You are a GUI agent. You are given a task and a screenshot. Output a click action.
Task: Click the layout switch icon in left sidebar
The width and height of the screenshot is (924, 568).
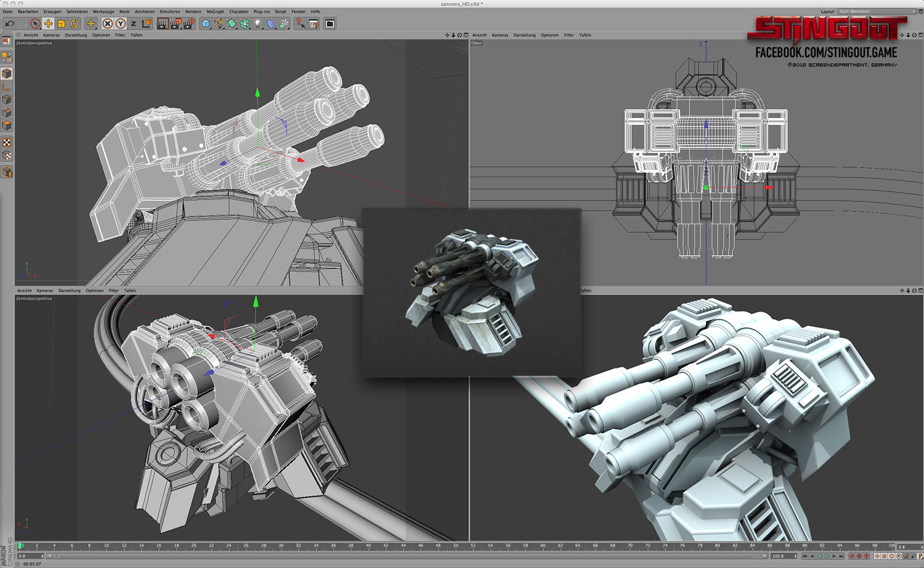click(x=7, y=41)
